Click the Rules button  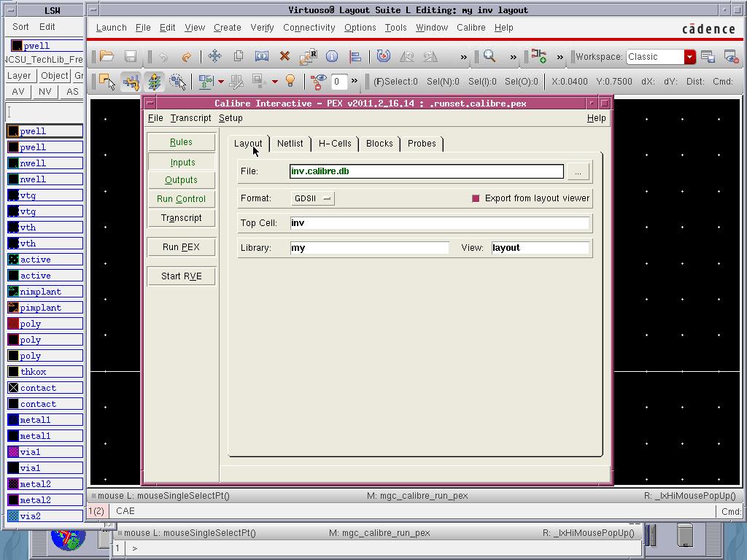pos(181,142)
